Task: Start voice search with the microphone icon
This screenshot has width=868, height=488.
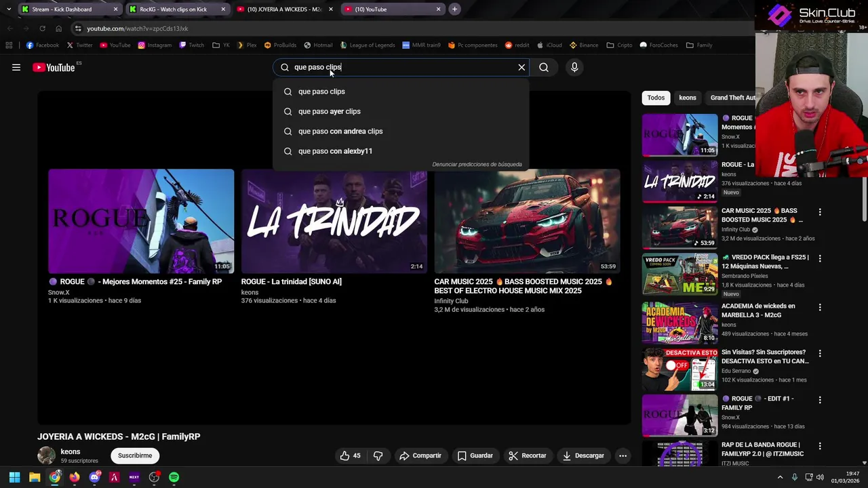Action: click(574, 67)
